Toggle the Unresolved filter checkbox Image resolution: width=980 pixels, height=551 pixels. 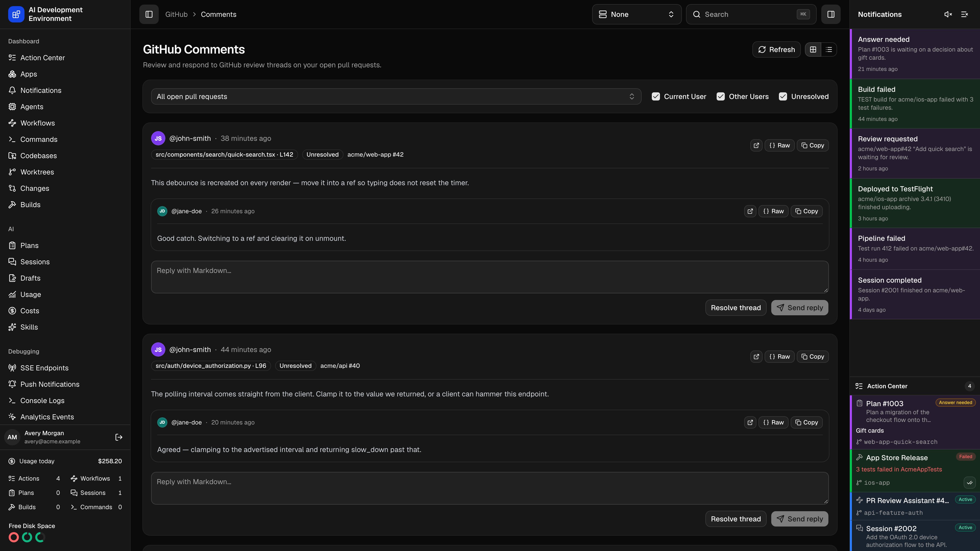tap(783, 97)
